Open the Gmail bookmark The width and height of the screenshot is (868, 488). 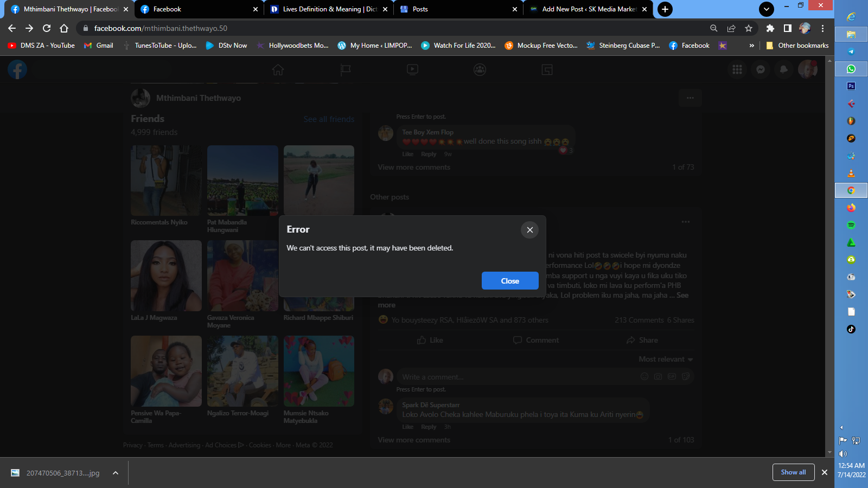[99, 46]
